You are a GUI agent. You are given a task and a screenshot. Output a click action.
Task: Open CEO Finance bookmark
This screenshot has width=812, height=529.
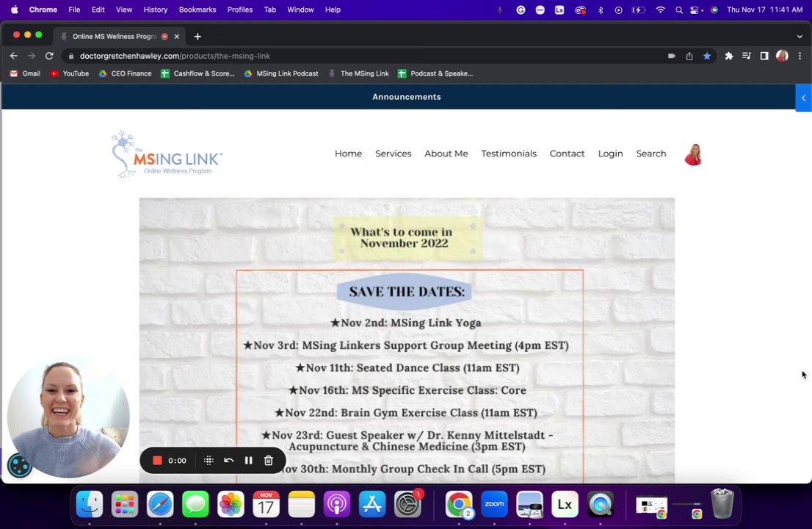coord(125,73)
